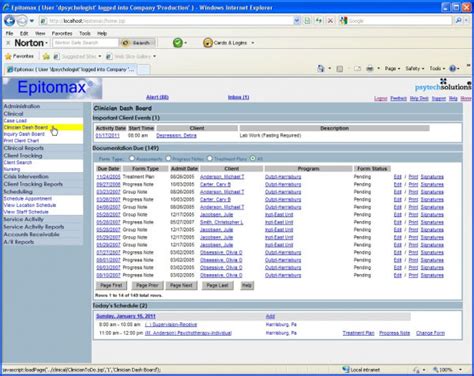Expand the Cards & Logins dropdown arrow
The image size is (474, 376).
253,43
